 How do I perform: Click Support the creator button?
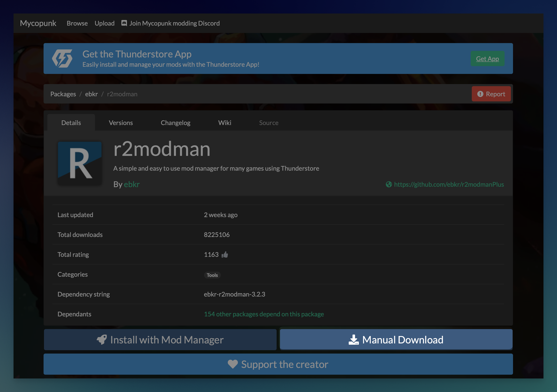coord(278,364)
